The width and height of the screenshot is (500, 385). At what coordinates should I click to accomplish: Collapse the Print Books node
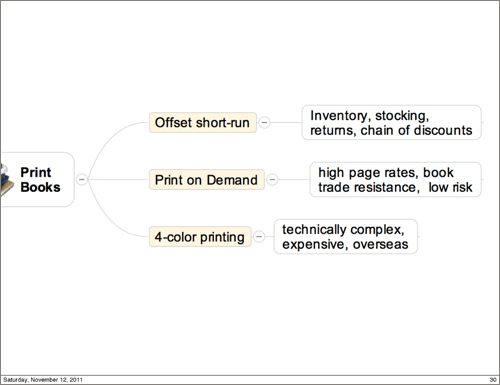(x=82, y=179)
